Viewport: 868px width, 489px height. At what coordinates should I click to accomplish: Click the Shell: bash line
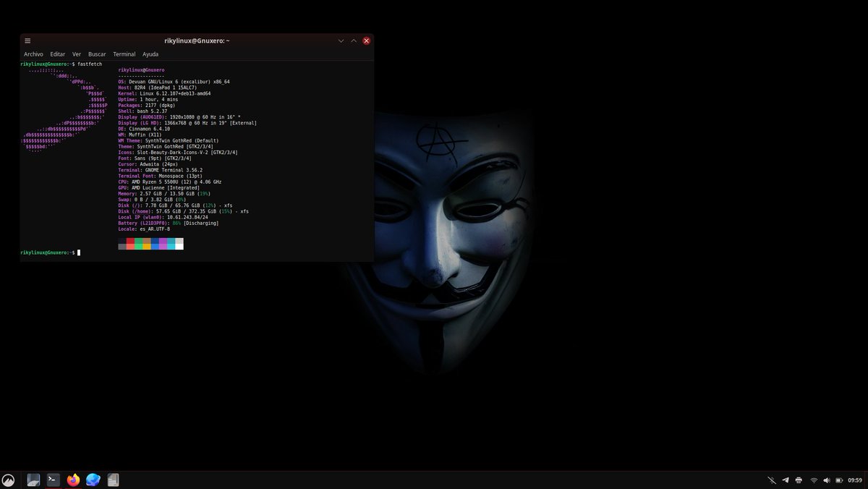tap(142, 111)
